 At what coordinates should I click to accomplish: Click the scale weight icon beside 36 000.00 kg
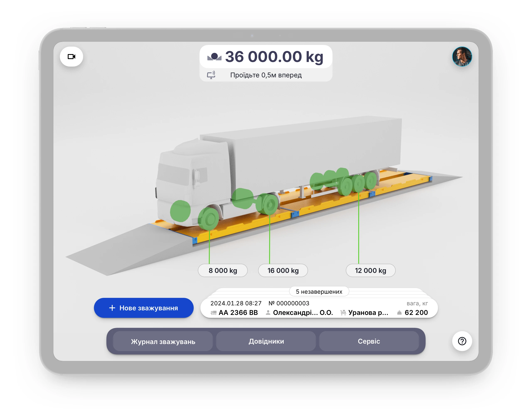tap(214, 57)
